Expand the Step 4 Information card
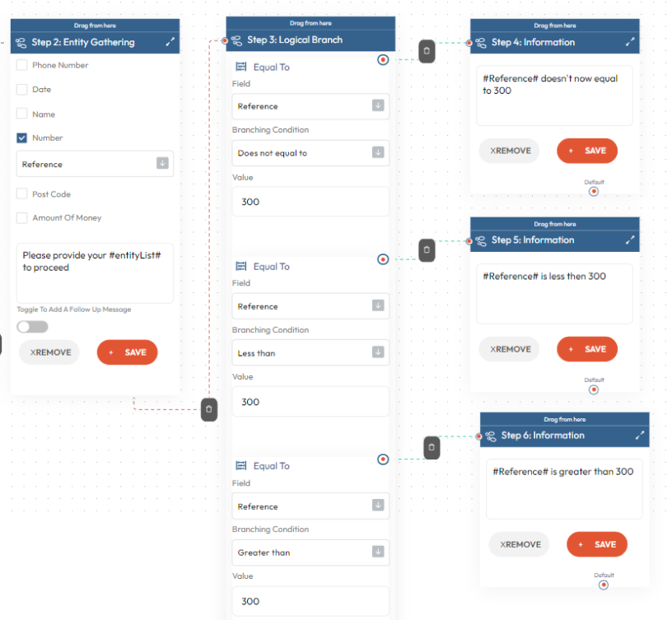The height and width of the screenshot is (620, 672). [630, 41]
